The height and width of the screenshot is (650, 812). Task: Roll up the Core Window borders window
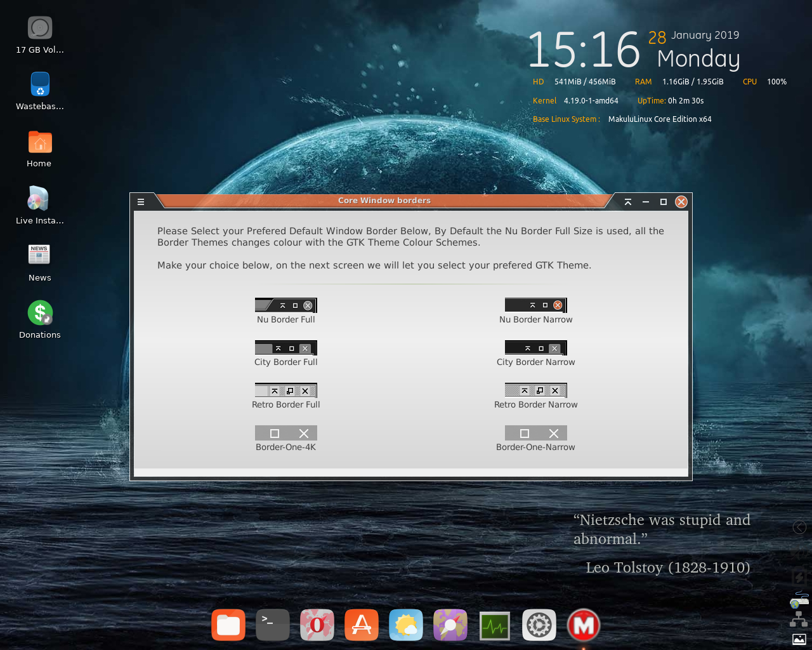pyautogui.click(x=628, y=202)
